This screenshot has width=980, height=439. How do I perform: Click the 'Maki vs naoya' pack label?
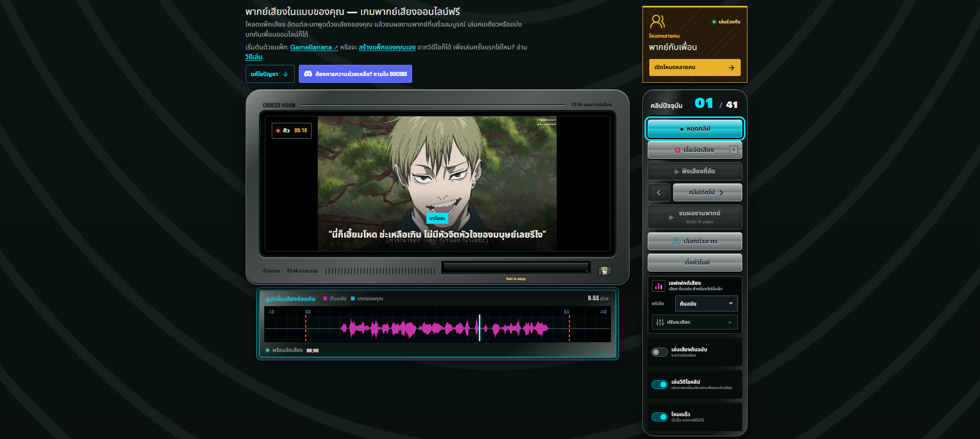516,278
